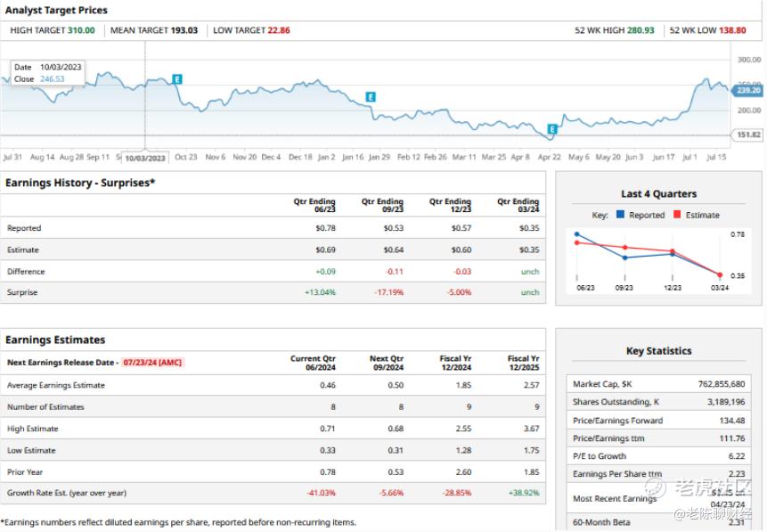Click the HIGH TARGET 310.00 value
This screenshot has width=767, height=532.
(x=81, y=30)
